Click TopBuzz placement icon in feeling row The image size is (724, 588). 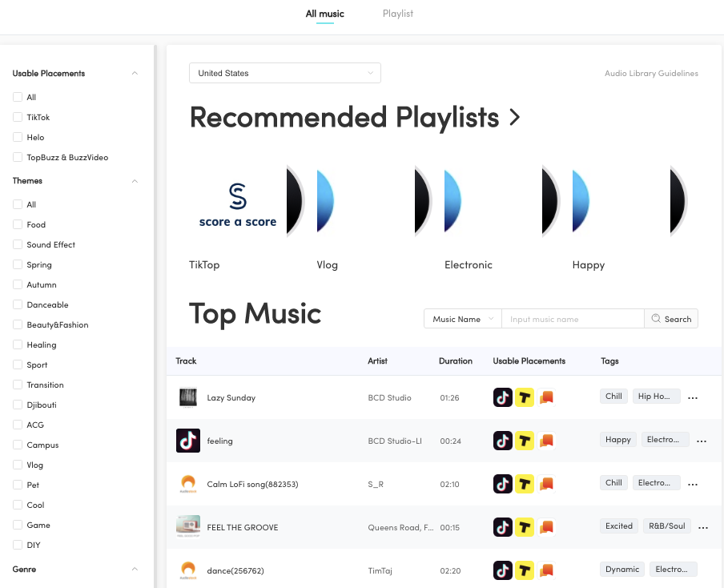tap(525, 441)
